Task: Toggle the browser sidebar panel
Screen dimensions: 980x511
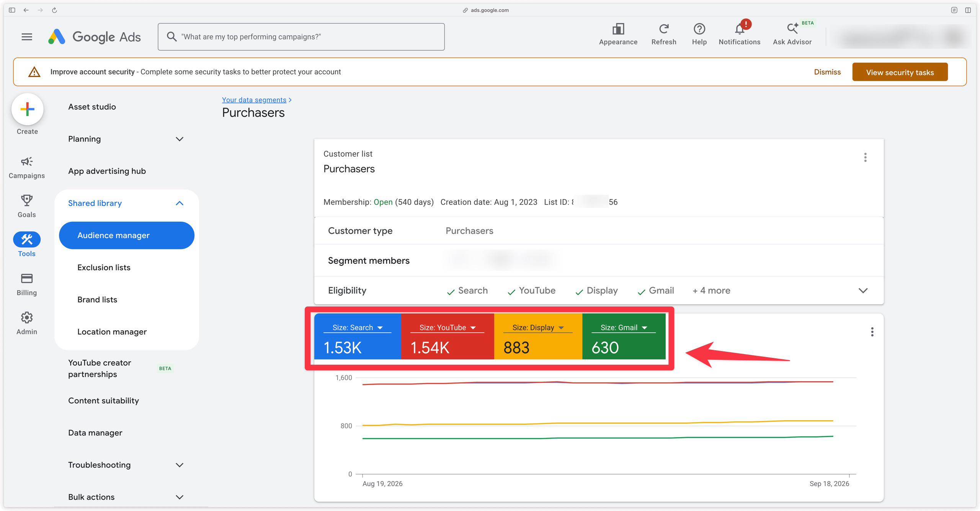Action: pos(12,10)
